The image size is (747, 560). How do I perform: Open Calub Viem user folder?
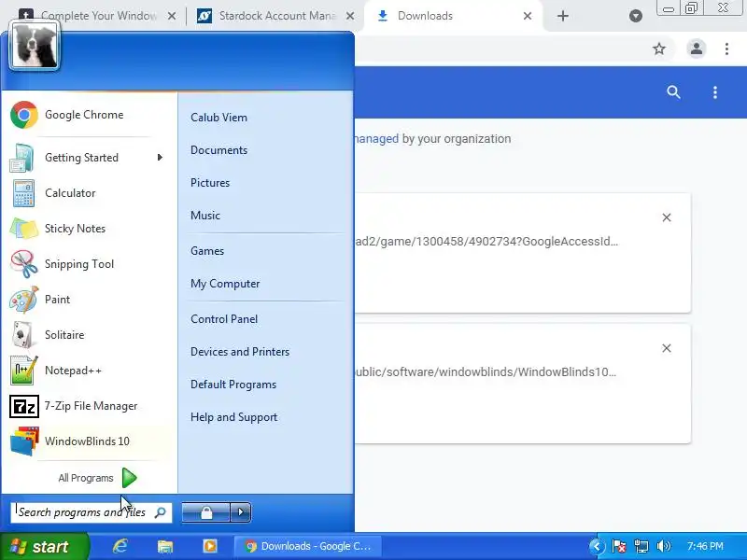tap(218, 118)
